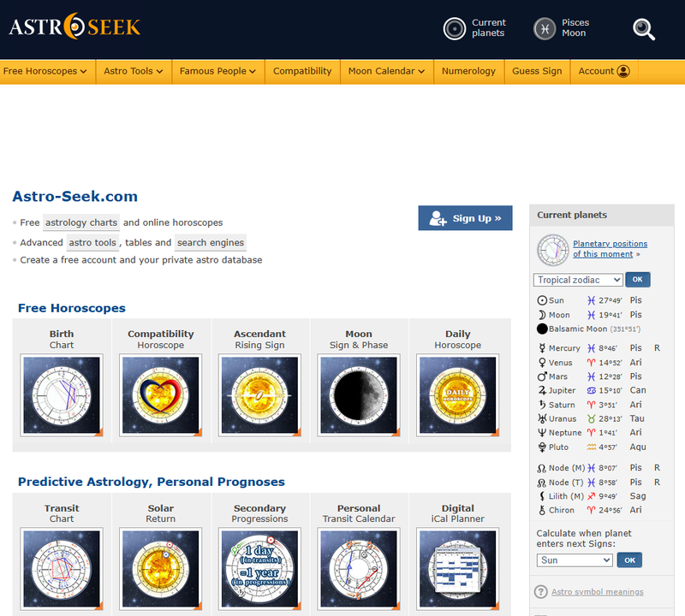Viewport: 685px width, 616px height.
Task: Click the planetary positions chart icon
Action: pyautogui.click(x=552, y=250)
